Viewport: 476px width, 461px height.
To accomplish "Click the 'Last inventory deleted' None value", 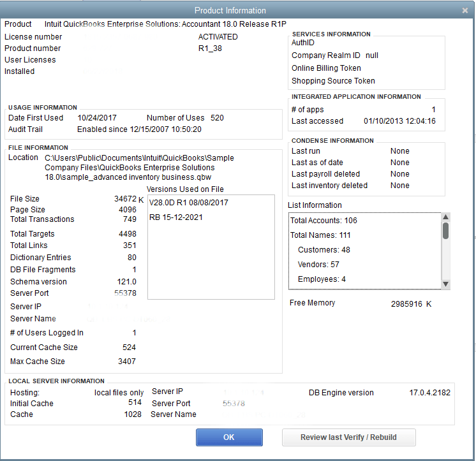I will pos(400,186).
